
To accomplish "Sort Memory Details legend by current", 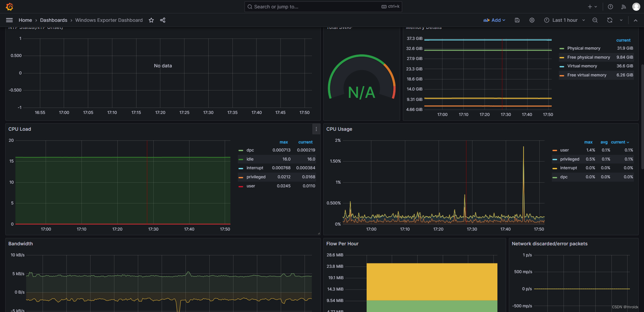I will click(x=623, y=40).
